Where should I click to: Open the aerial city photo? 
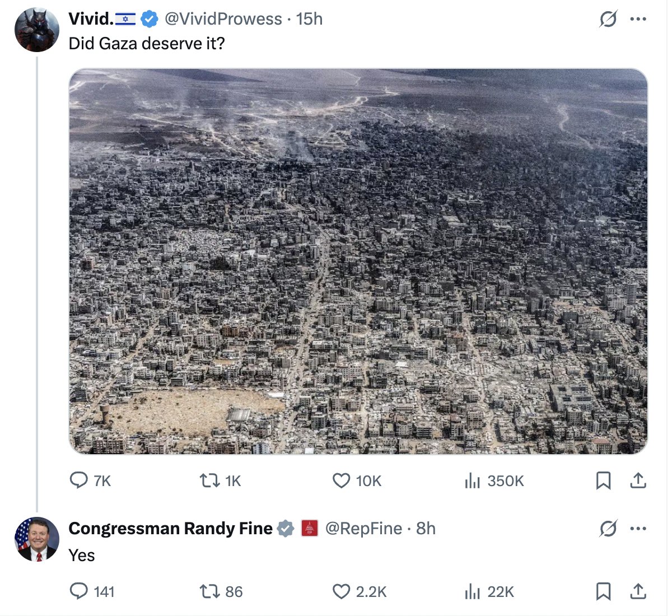tap(358, 261)
